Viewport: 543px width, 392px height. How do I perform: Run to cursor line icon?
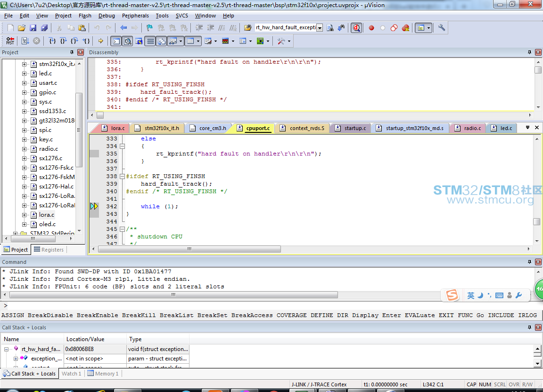[x=86, y=41]
